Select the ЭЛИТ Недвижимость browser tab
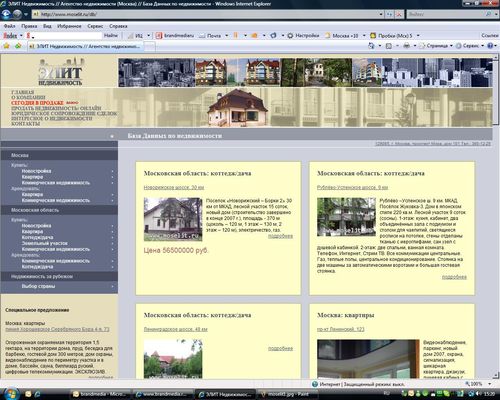 tap(85, 46)
